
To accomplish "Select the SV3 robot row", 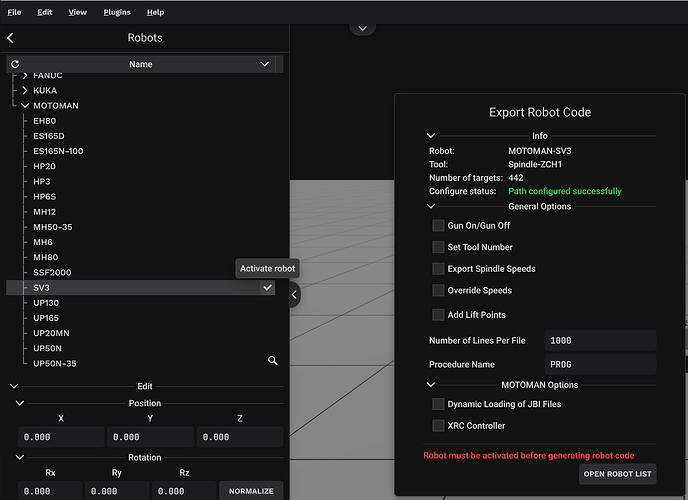I will pos(140,288).
